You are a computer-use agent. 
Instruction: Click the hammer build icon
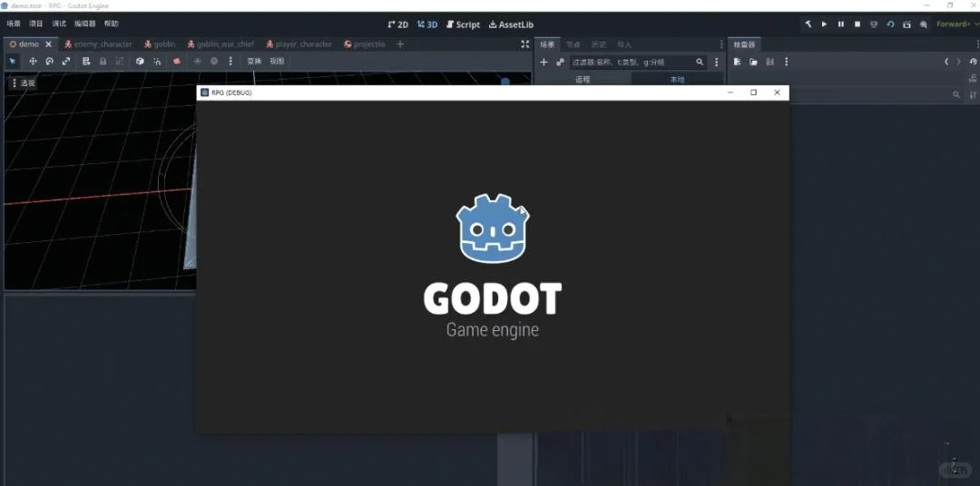coord(808,24)
